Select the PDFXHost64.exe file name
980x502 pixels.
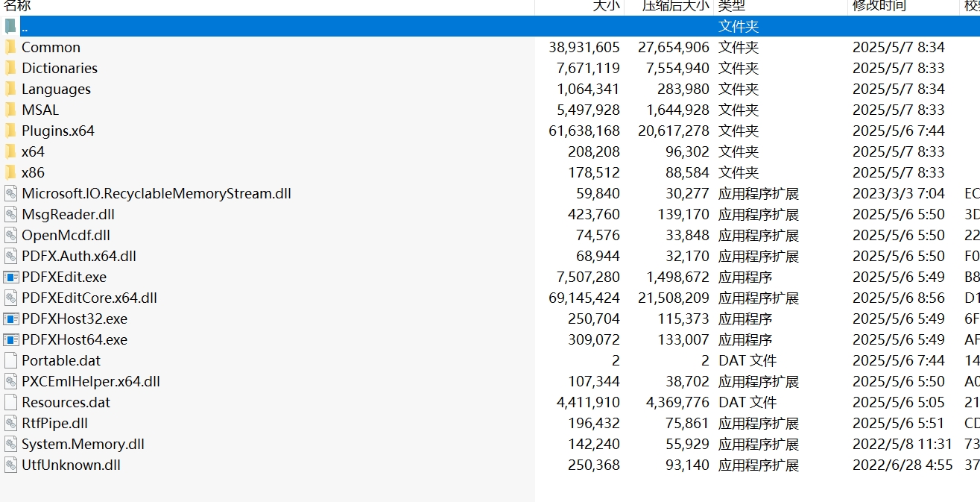point(75,339)
